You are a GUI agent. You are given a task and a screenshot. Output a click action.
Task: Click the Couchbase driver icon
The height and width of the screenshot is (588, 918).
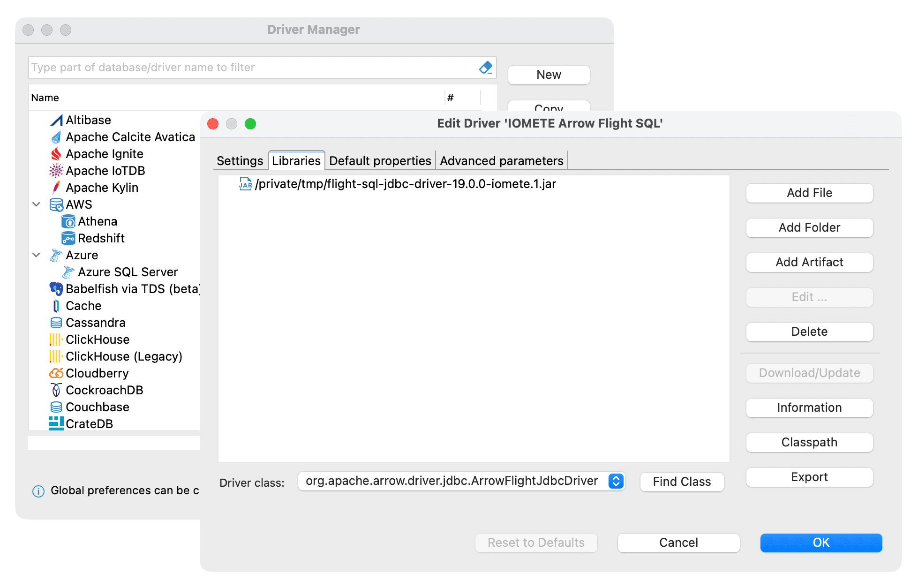click(56, 407)
